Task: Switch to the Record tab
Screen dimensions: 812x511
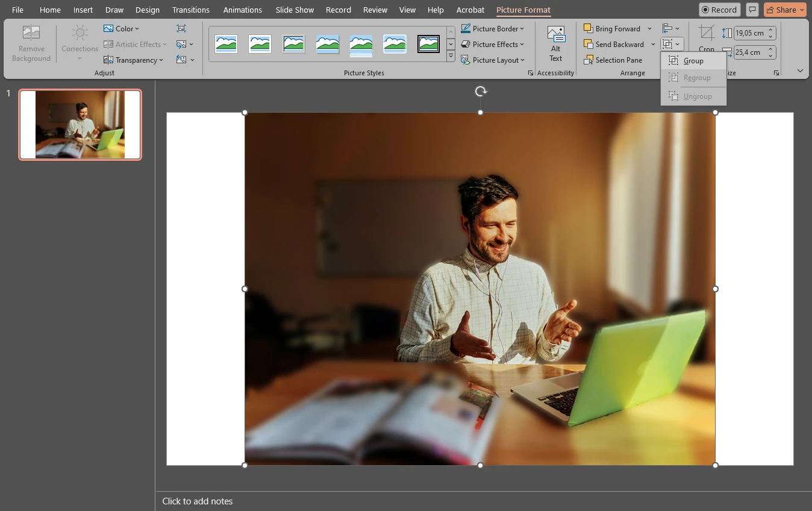Action: (x=339, y=10)
